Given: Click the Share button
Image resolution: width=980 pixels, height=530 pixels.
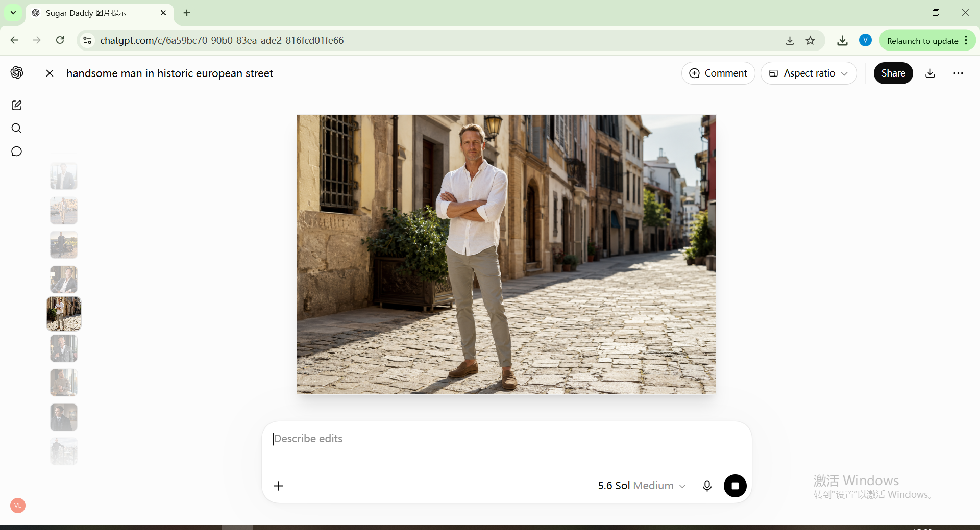Looking at the screenshot, I should click(x=893, y=73).
